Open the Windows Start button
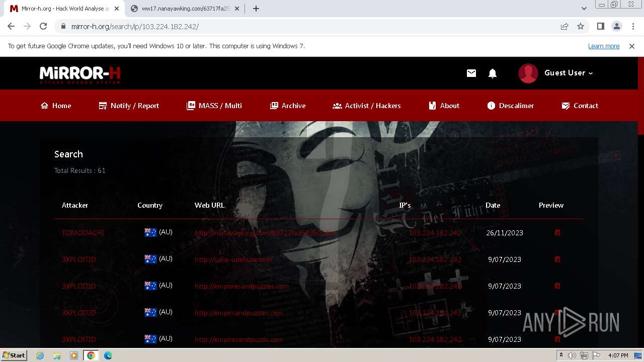Viewport: 644px width, 362px height. [14, 355]
